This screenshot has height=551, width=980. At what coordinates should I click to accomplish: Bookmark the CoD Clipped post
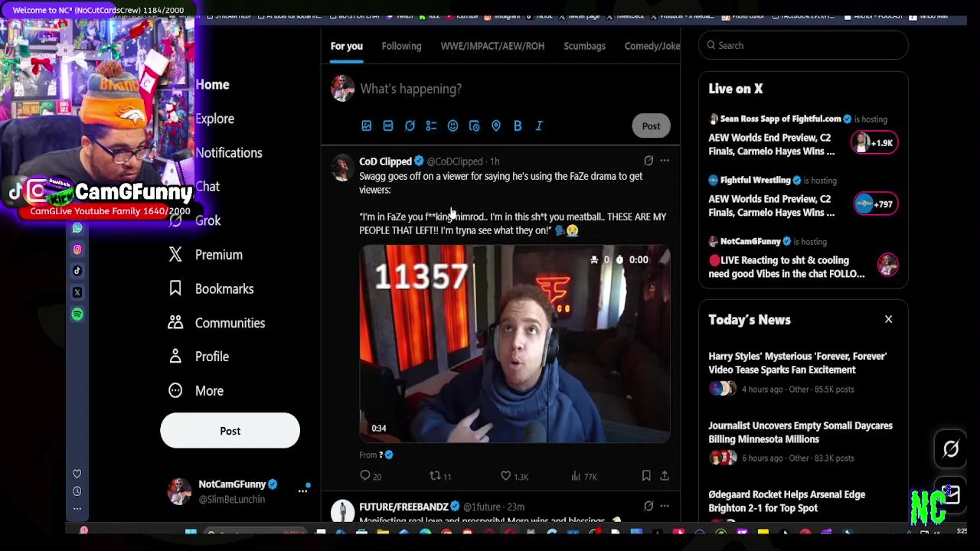646,476
